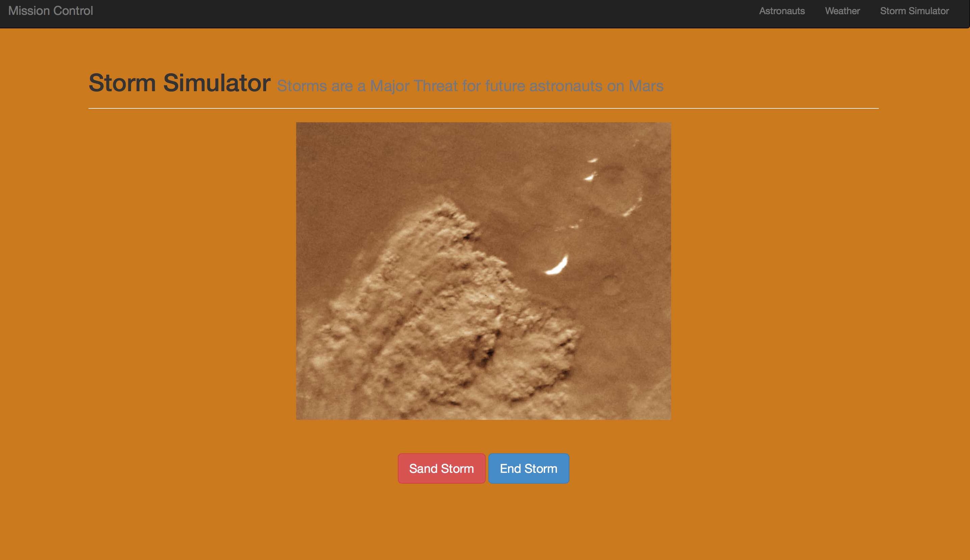This screenshot has width=970, height=560.
Task: Click the Storm Simulator page heading
Action: [179, 83]
